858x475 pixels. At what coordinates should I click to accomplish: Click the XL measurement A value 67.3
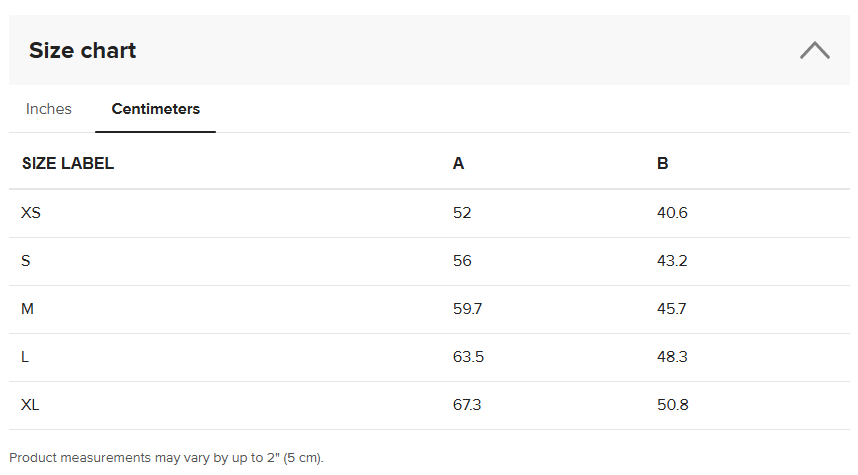pos(468,405)
